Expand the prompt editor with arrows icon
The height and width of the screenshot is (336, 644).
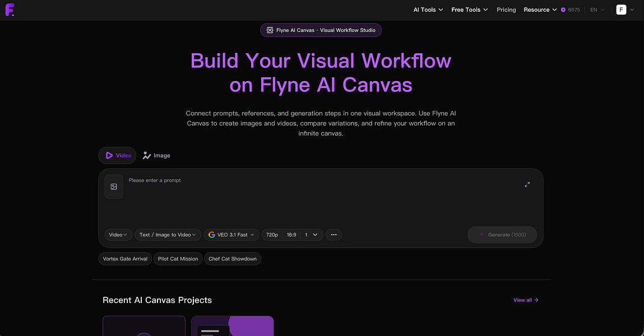[x=527, y=185]
